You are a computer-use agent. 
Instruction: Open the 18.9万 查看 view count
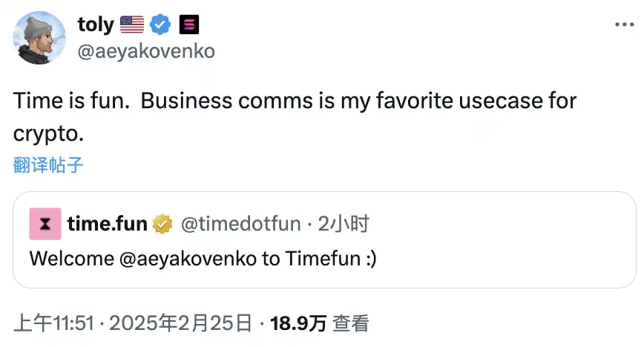pyautogui.click(x=319, y=323)
